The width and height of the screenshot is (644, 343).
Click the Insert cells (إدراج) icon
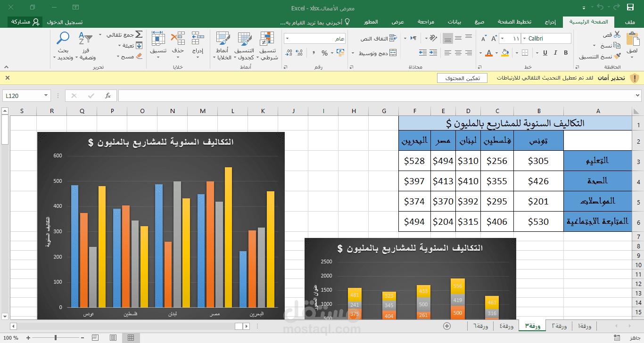coord(198,38)
